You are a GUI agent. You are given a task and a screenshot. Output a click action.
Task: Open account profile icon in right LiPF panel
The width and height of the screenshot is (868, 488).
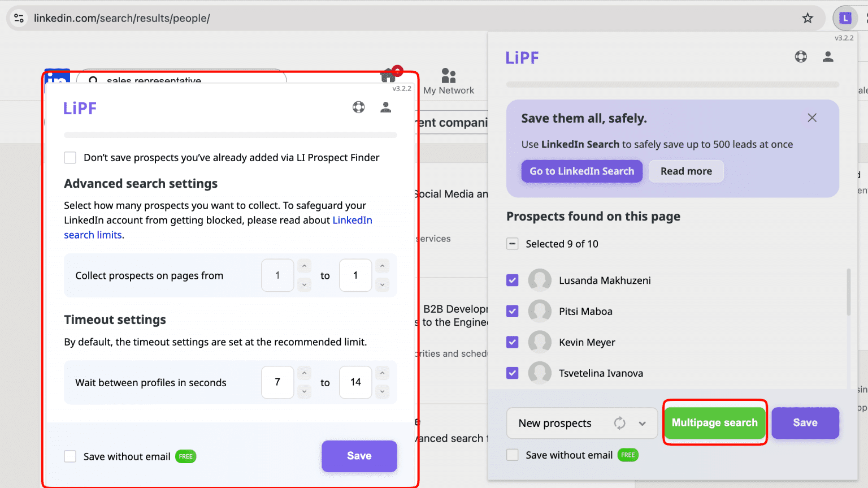pos(828,57)
